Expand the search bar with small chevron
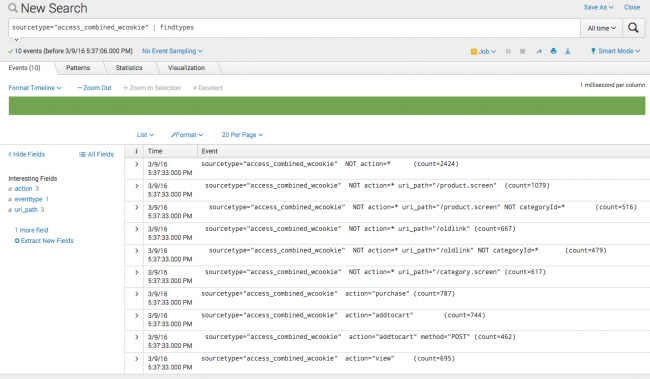The image size is (650, 379). [x=16, y=39]
